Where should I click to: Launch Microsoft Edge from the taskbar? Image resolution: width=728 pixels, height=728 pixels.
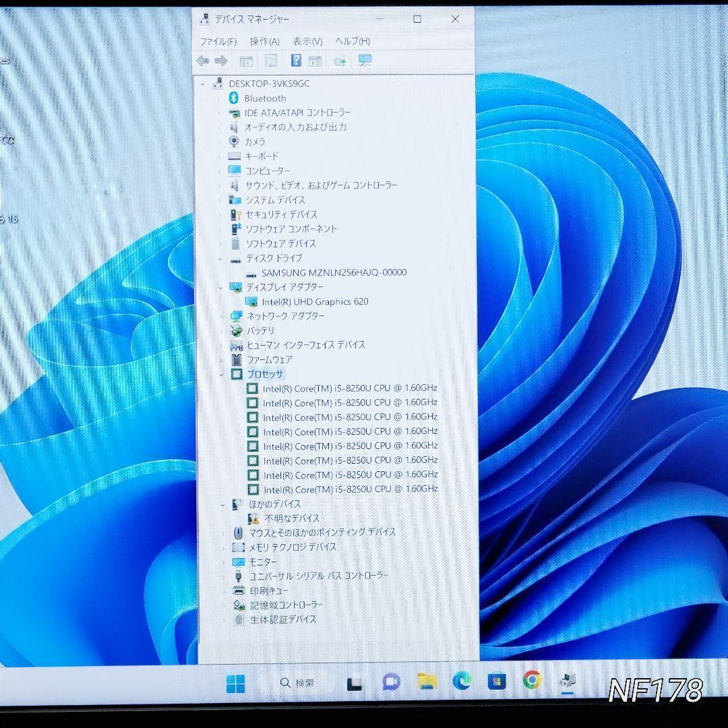pos(462,681)
